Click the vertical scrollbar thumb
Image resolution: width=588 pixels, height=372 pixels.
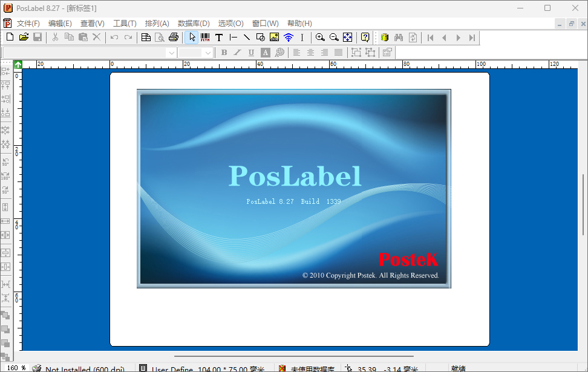583,204
